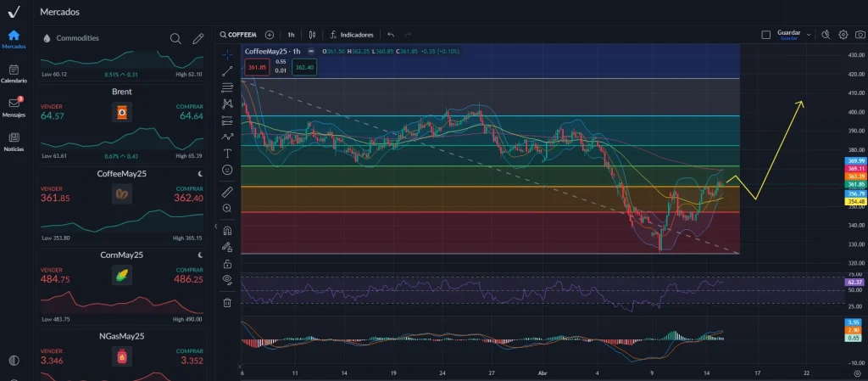This screenshot has height=381, width=868.
Task: Open the candlestick chart type menu
Action: pos(312,34)
